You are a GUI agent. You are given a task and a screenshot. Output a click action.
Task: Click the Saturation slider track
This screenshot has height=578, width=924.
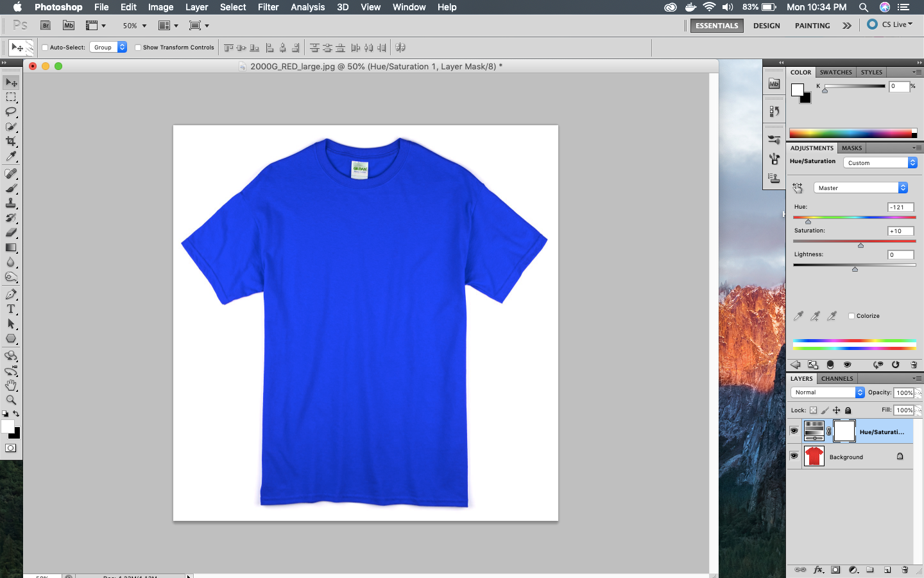[855, 241]
